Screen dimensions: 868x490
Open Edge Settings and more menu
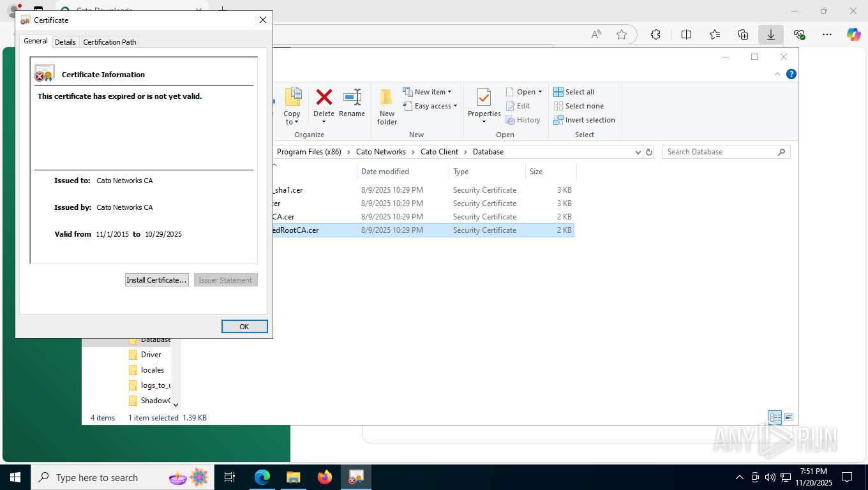coord(827,34)
